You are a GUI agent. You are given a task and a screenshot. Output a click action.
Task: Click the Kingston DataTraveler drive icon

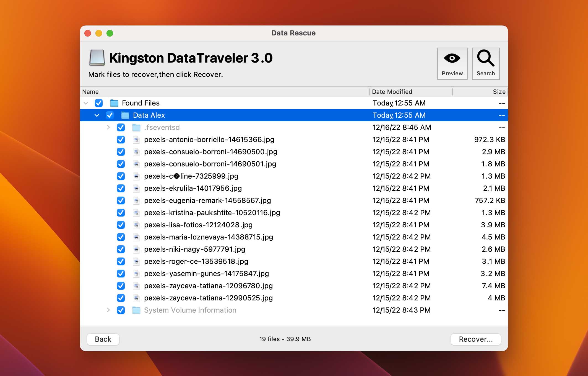(97, 58)
